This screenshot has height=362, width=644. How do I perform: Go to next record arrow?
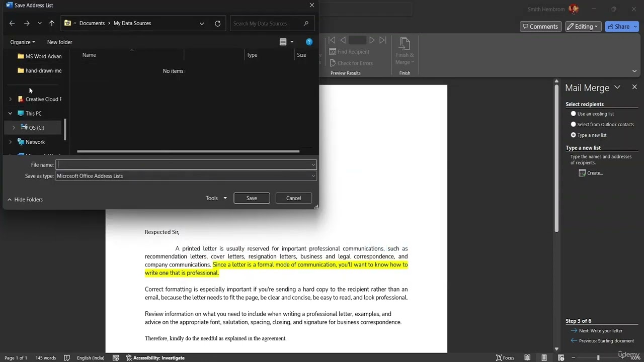(372, 40)
